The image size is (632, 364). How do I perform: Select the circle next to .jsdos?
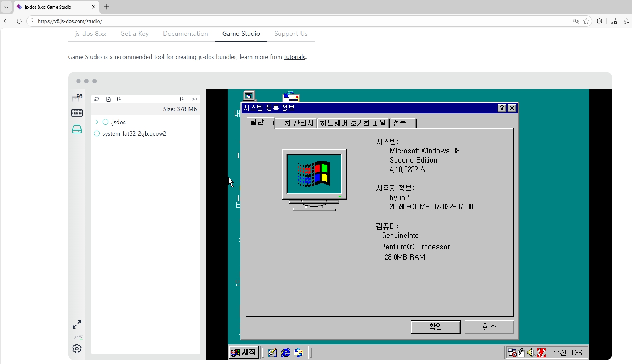[x=106, y=122]
